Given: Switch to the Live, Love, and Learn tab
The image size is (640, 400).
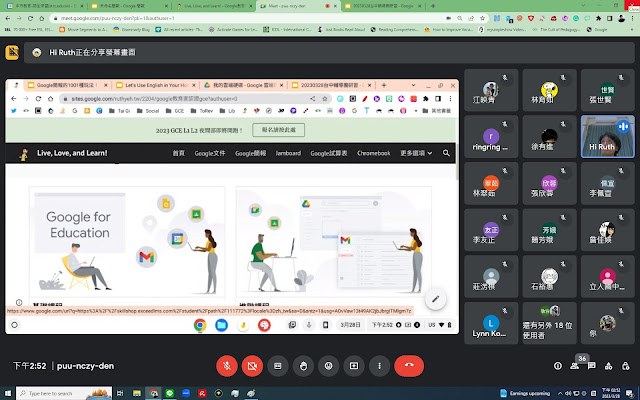Looking at the screenshot, I should 212,6.
